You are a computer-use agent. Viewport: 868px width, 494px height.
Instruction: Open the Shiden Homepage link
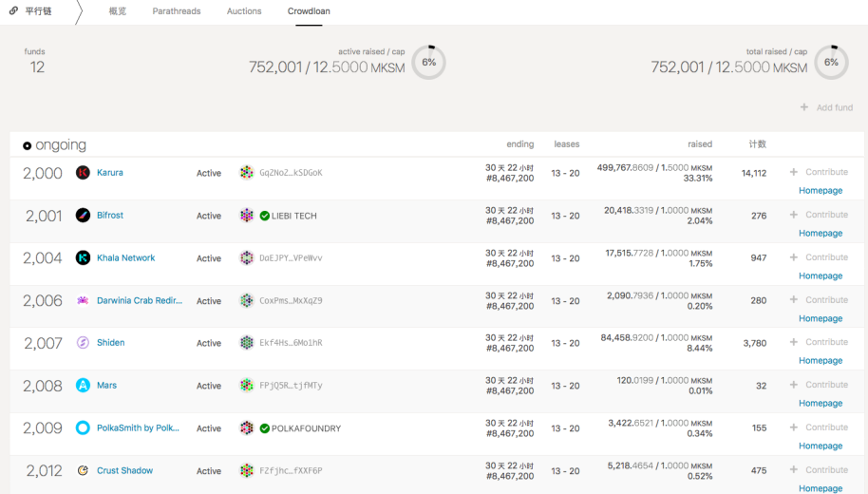[821, 361]
